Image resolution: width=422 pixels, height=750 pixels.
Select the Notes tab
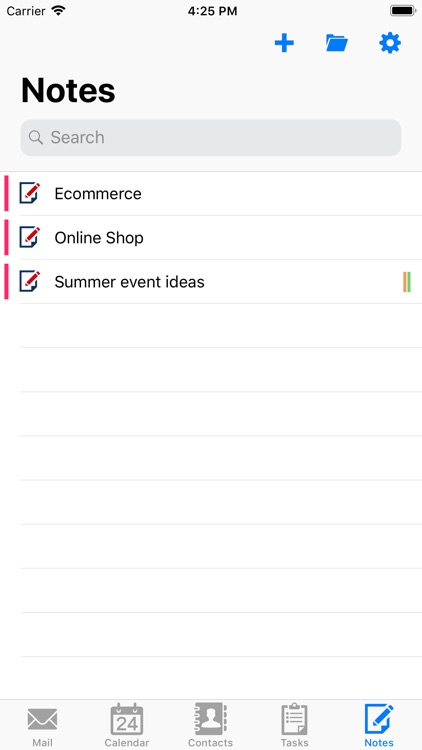(379, 725)
